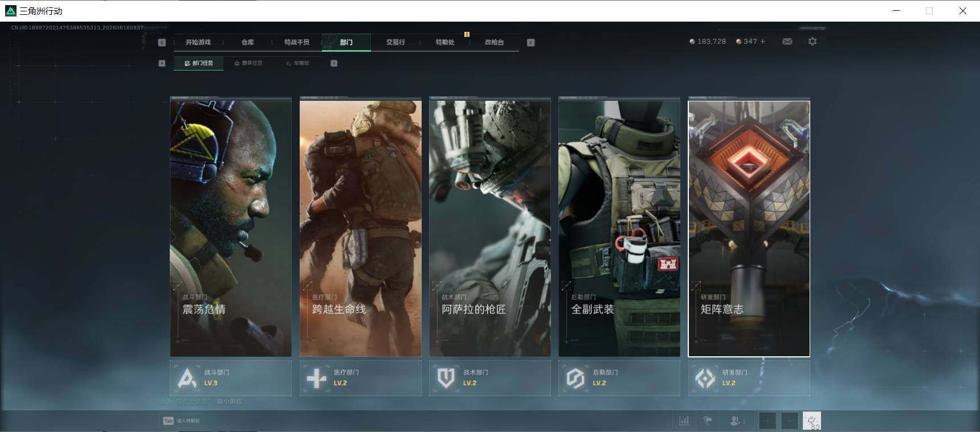Viewport: 980px width, 432px height.
Task: Click the yellow notification badge above 特勤处
Action: point(467,34)
